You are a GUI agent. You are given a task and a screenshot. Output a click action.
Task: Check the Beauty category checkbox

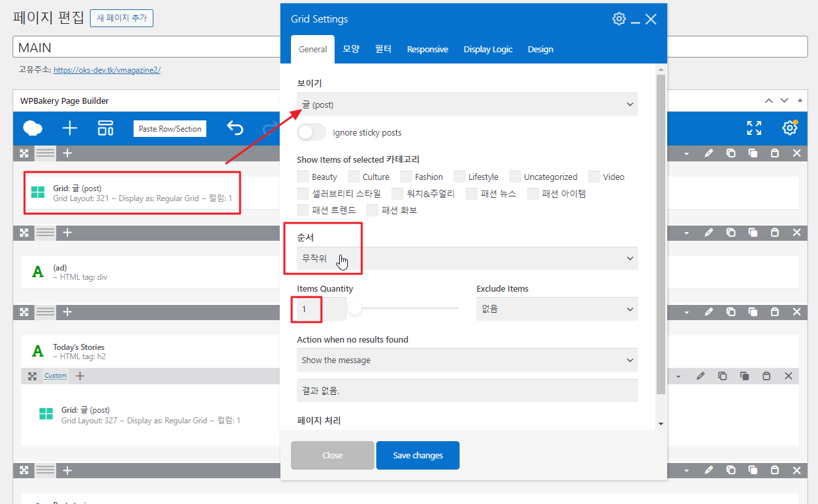(303, 177)
